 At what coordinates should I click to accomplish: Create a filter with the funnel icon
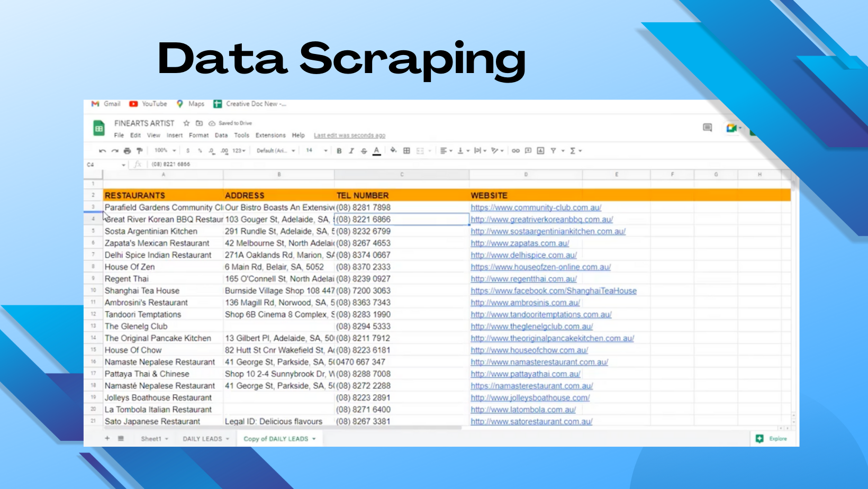[x=553, y=151]
